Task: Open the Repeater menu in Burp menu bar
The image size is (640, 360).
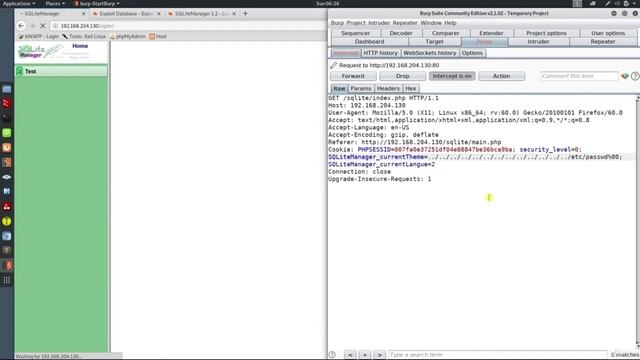Action: coord(405,23)
